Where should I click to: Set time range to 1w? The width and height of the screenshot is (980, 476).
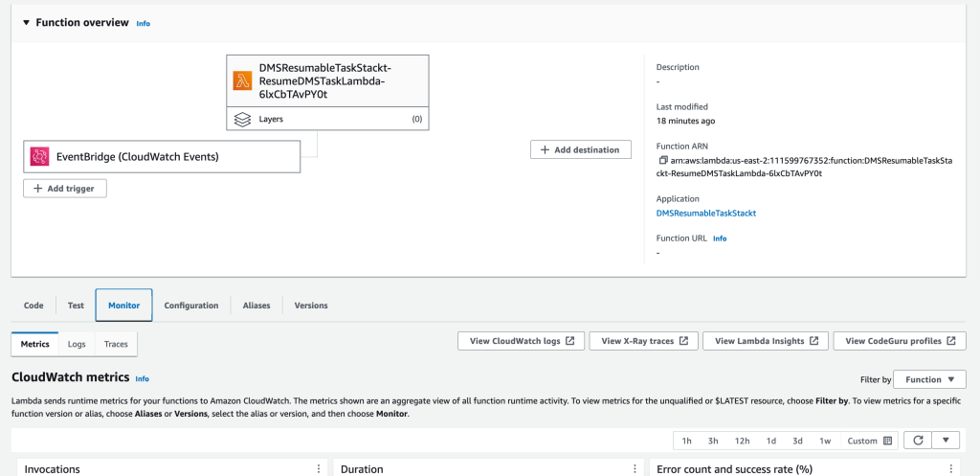tap(825, 441)
